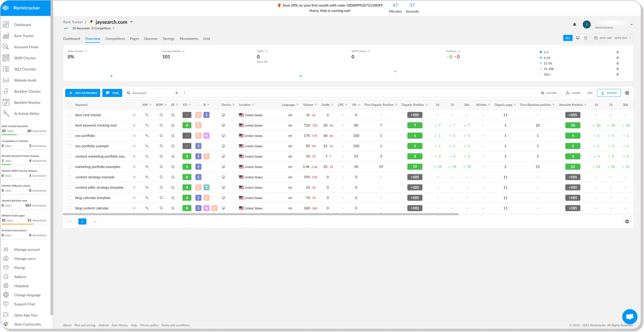The width and height of the screenshot is (644, 332).
Task: Open table settings gear icon
Action: 627,93
